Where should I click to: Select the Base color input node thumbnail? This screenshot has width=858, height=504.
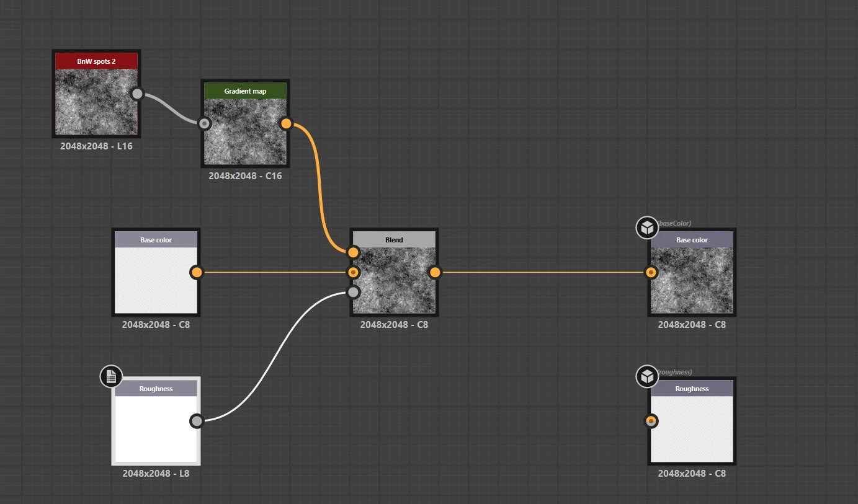coord(156,280)
